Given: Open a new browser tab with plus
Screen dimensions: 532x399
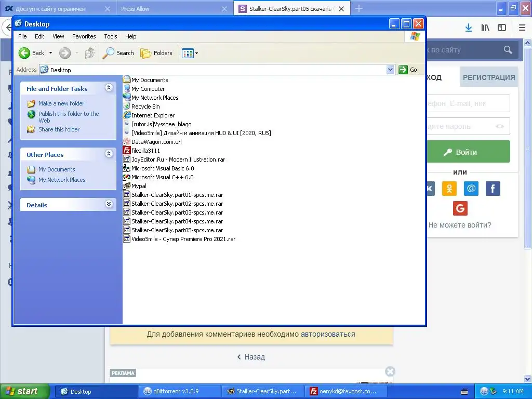Looking at the screenshot, I should tap(358, 8).
